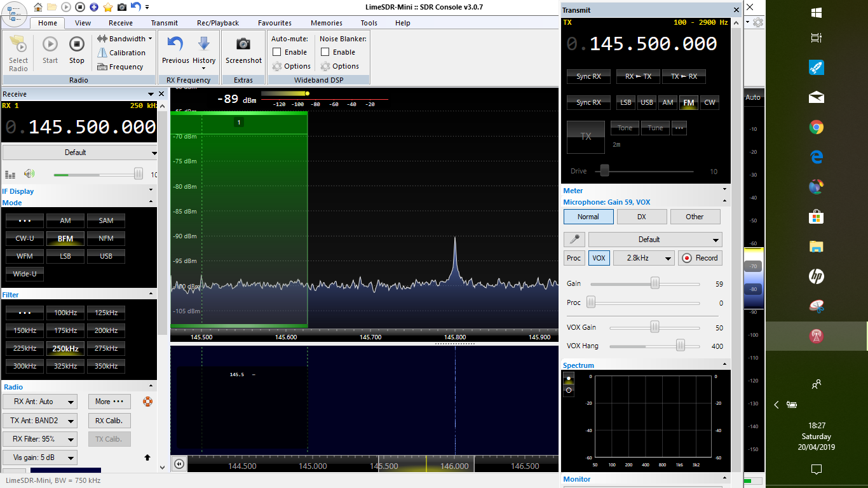Start recording with the Record button
The height and width of the screenshot is (488, 868).
(700, 258)
